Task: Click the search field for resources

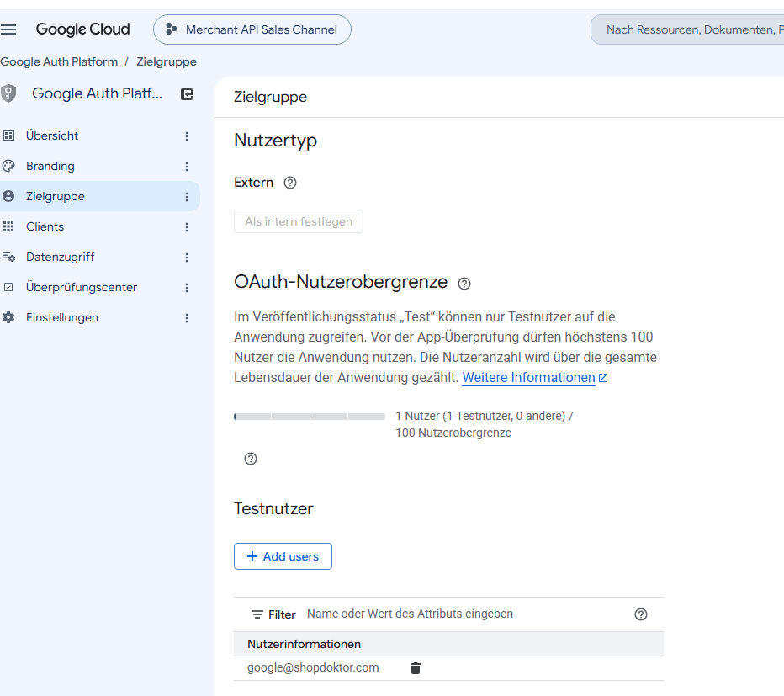Action: pos(687,29)
